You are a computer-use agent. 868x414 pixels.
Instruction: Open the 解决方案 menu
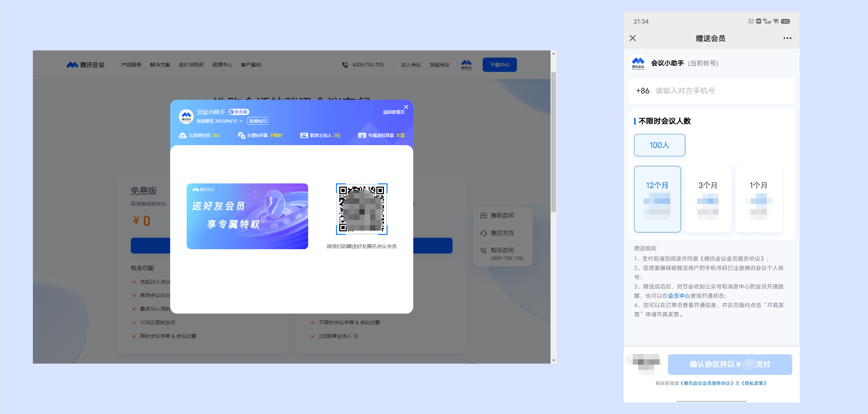click(x=160, y=65)
